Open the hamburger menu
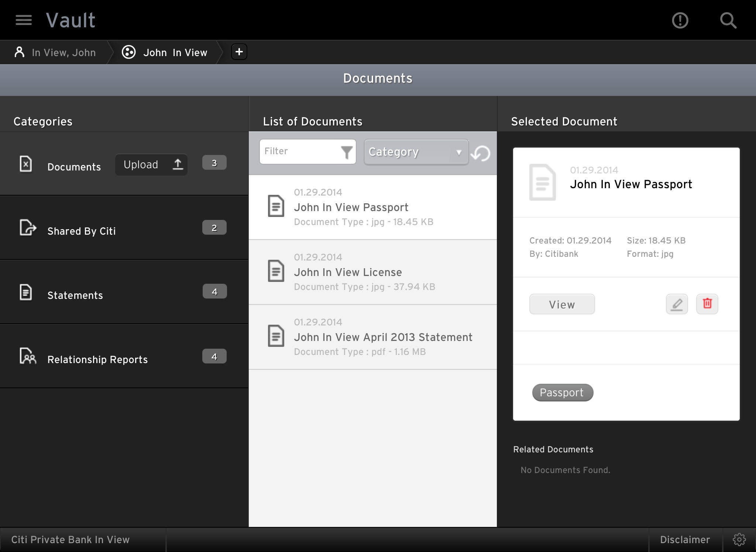The width and height of the screenshot is (756, 552). [x=24, y=20]
